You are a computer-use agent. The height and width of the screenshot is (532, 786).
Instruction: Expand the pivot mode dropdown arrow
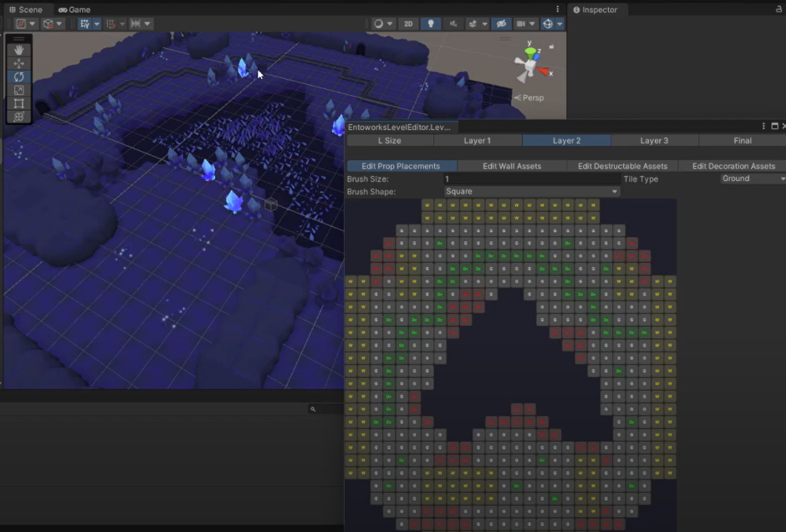pos(32,24)
